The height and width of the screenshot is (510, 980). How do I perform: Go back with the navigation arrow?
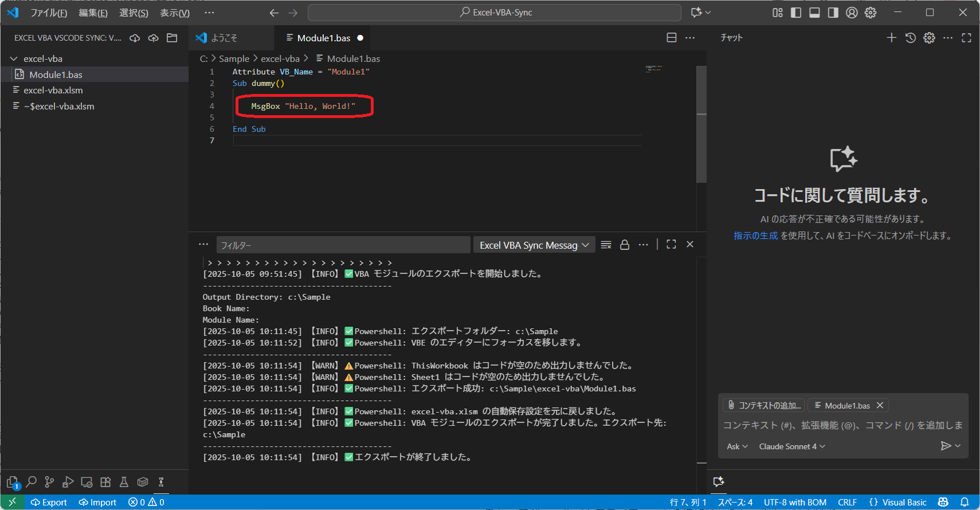tap(274, 13)
